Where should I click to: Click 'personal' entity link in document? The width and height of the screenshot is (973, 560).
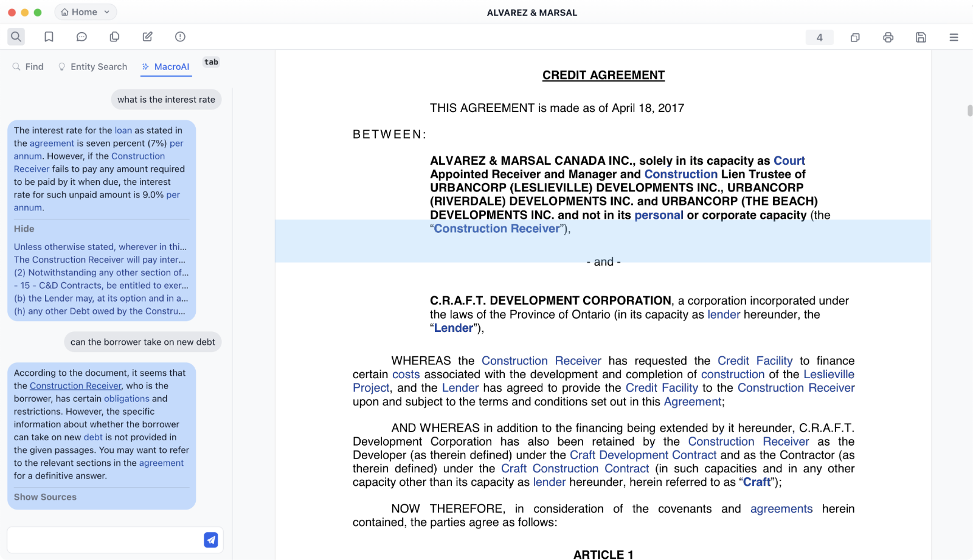(x=659, y=215)
